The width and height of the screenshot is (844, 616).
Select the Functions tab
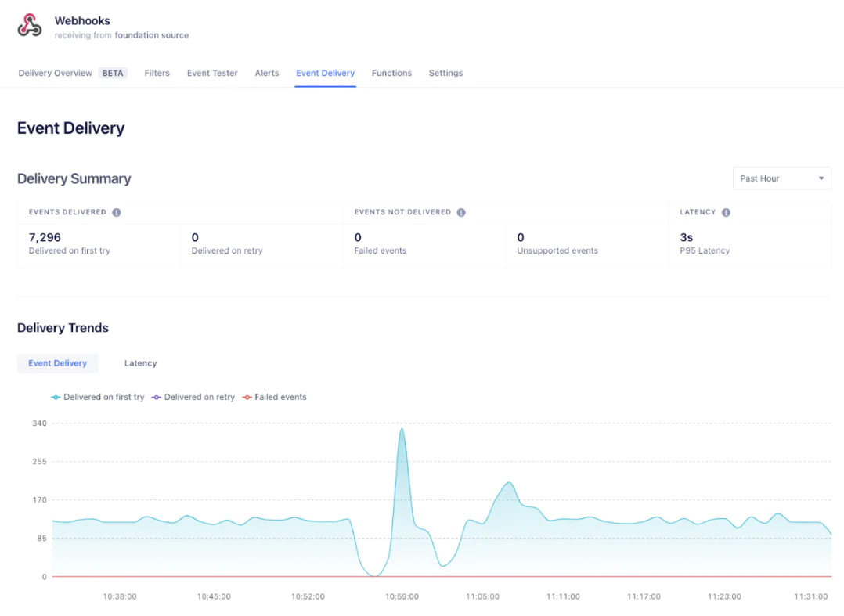pyautogui.click(x=391, y=73)
